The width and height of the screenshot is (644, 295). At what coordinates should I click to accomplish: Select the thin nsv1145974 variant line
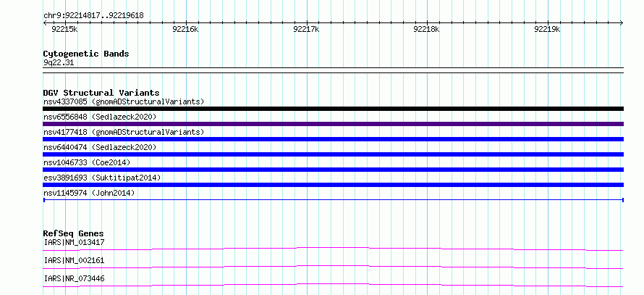click(x=333, y=200)
